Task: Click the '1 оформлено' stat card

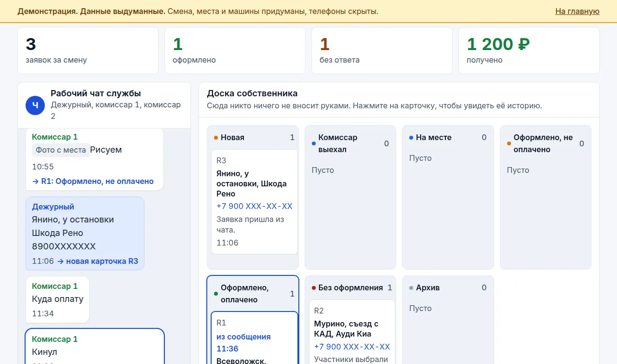Action: [235, 51]
